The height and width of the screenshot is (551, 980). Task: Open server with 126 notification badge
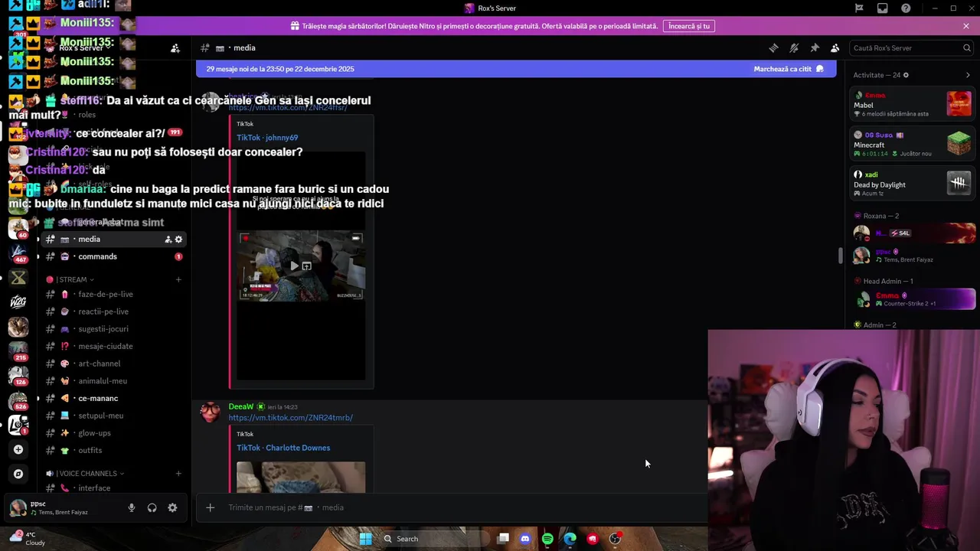(x=18, y=376)
